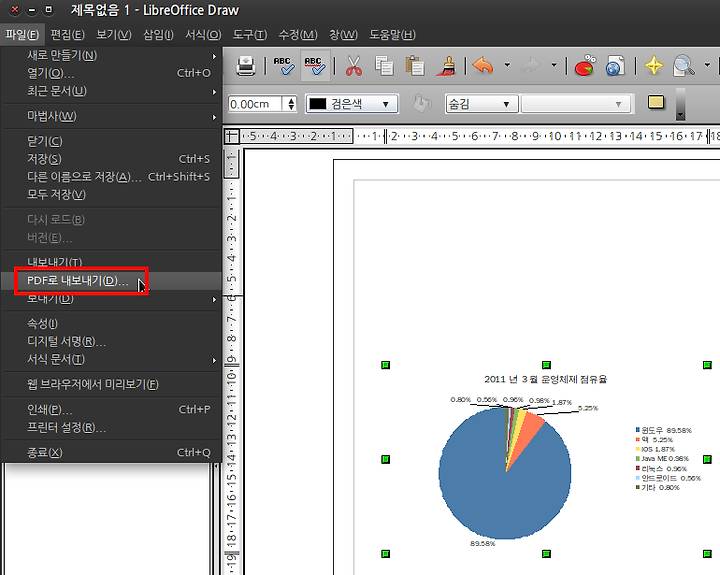Open the 삽입(I) menu

158,35
